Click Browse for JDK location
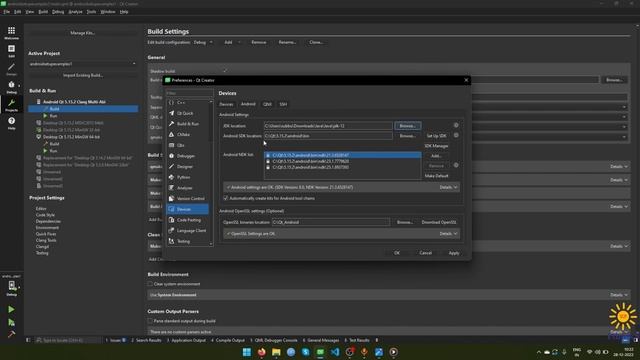 click(407, 126)
